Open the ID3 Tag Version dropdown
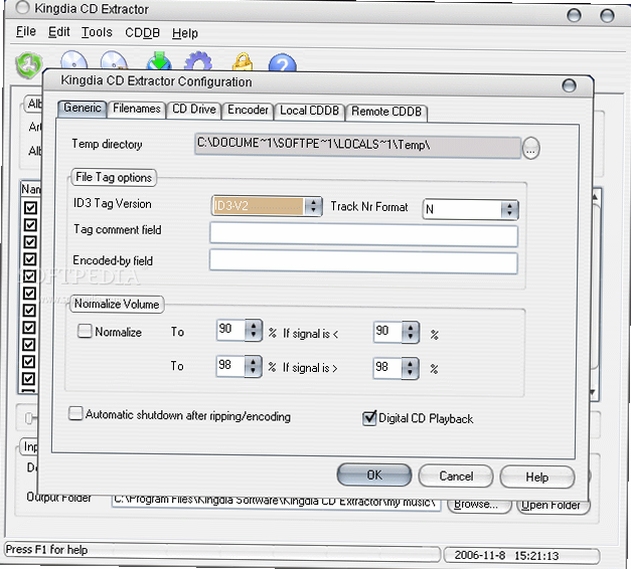 tap(313, 206)
